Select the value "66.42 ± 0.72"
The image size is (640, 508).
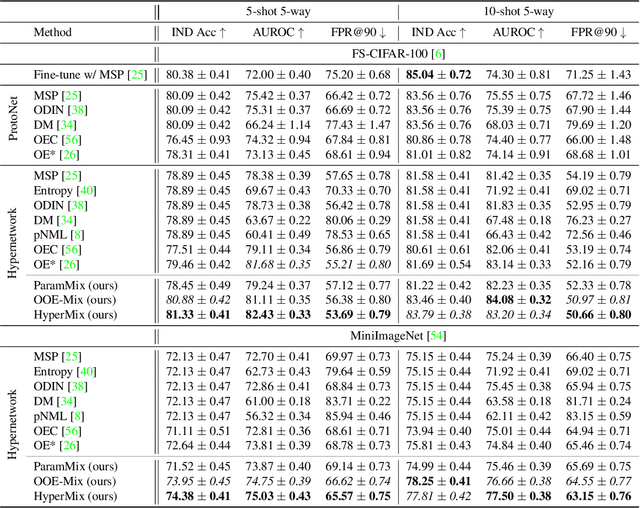coord(358,95)
